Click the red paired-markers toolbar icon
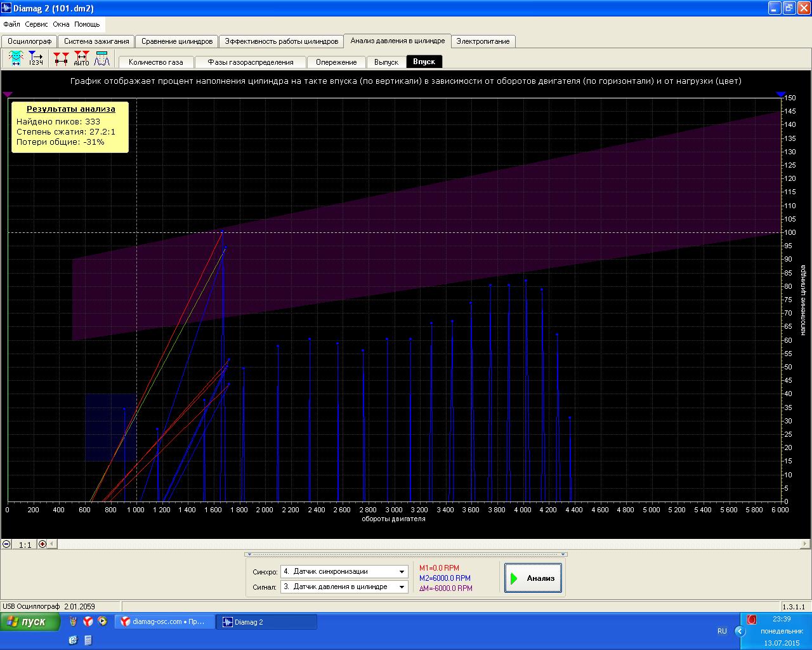 coord(61,59)
